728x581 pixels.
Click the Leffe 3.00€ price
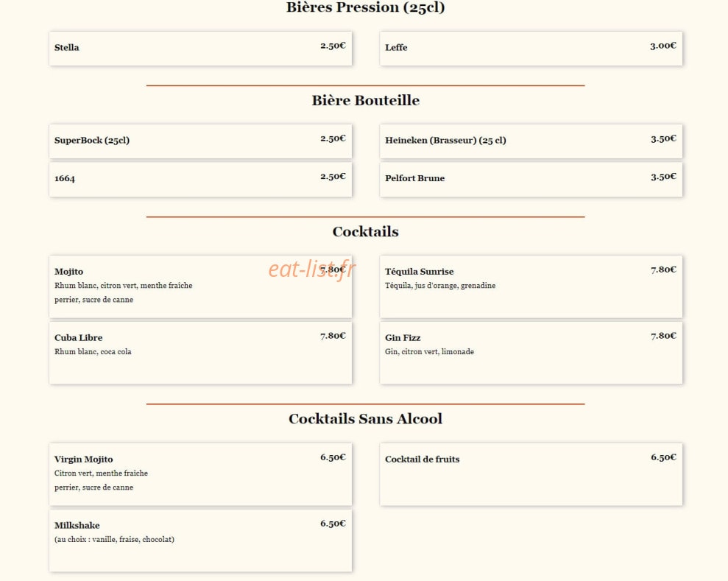click(663, 46)
